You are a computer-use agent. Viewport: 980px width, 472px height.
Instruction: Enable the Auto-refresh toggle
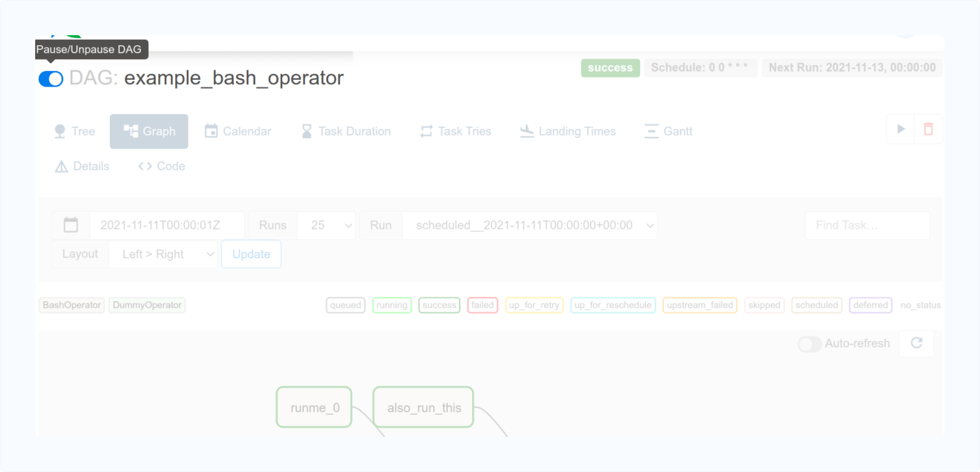click(x=810, y=344)
